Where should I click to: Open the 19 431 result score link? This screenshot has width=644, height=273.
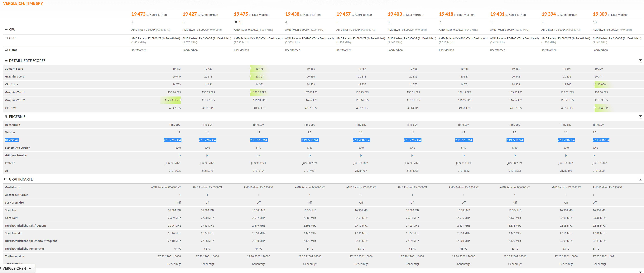[x=497, y=14]
